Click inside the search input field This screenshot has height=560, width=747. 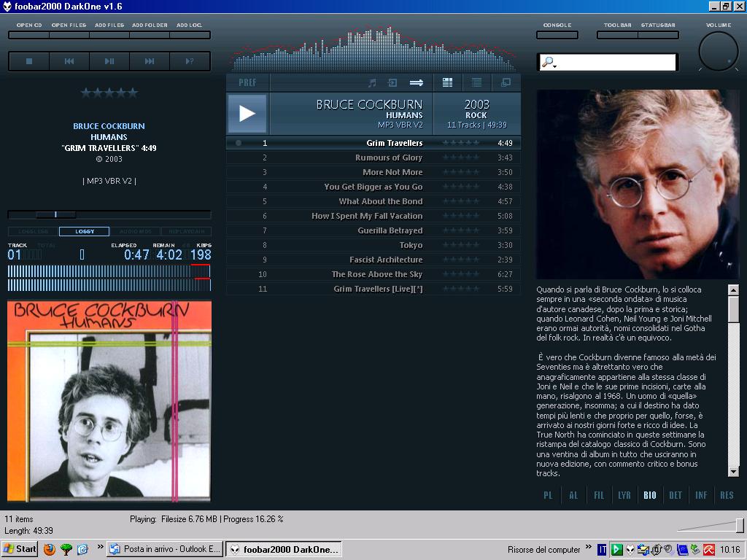616,63
